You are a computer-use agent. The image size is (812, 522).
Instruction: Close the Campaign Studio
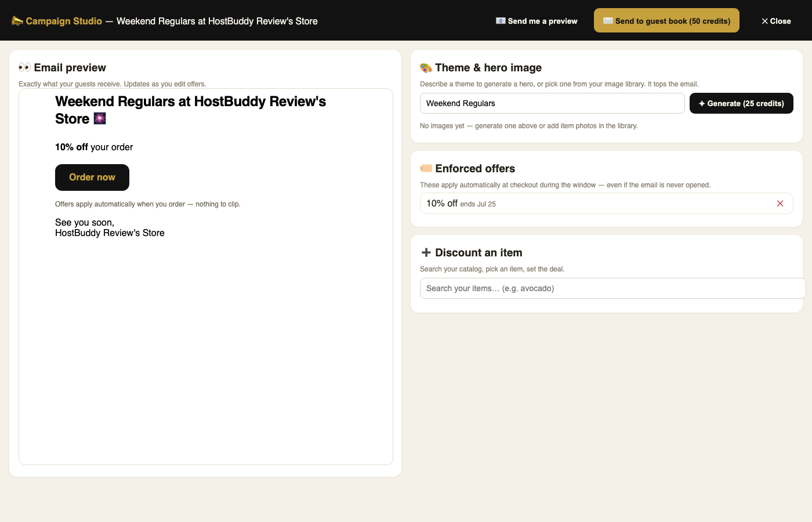point(776,21)
